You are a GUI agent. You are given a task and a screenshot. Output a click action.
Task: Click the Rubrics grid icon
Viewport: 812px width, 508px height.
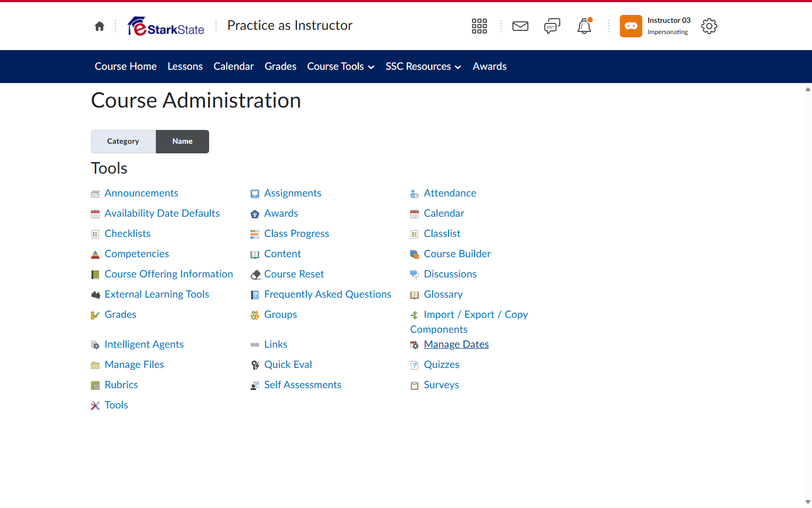coord(95,386)
